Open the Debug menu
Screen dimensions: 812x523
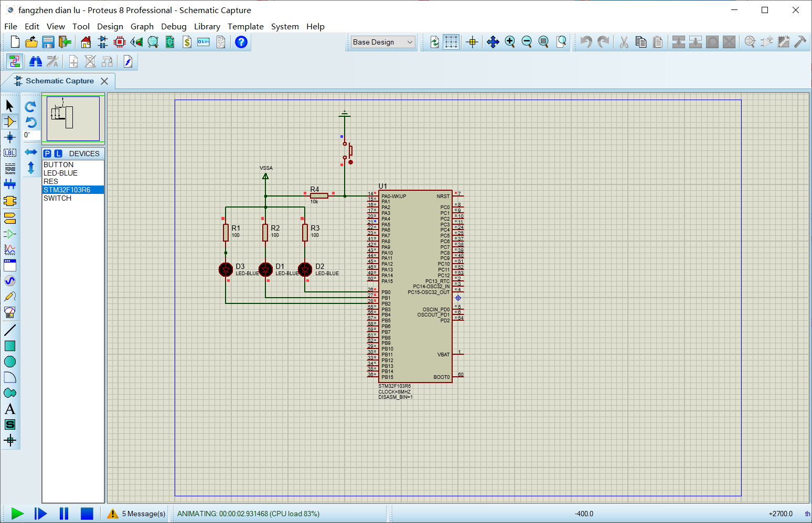coord(174,26)
